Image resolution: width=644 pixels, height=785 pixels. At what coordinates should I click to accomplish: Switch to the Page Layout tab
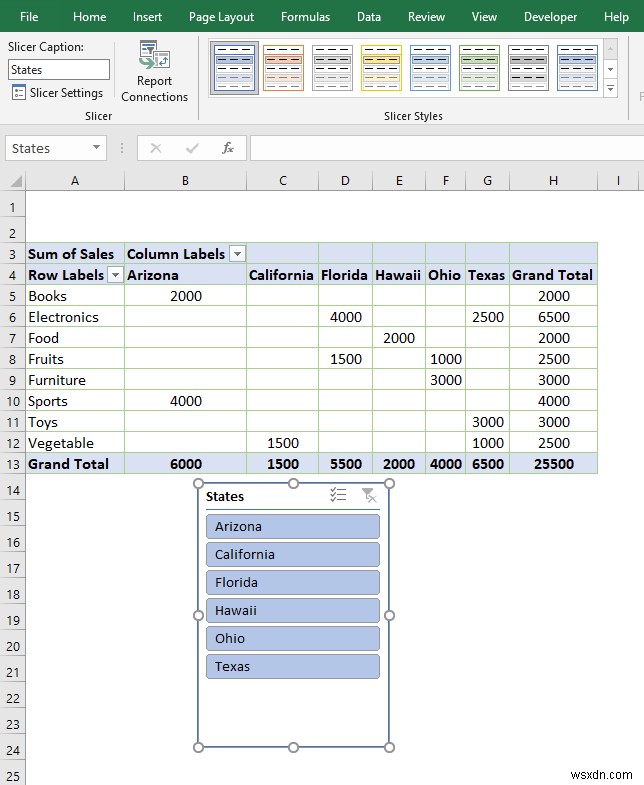point(221,17)
